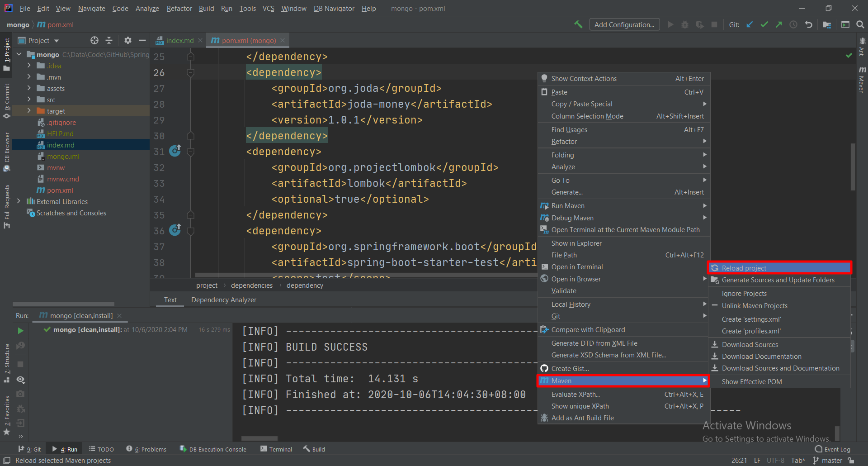
Task: Click the Git commit checkmark icon
Action: coord(764,24)
